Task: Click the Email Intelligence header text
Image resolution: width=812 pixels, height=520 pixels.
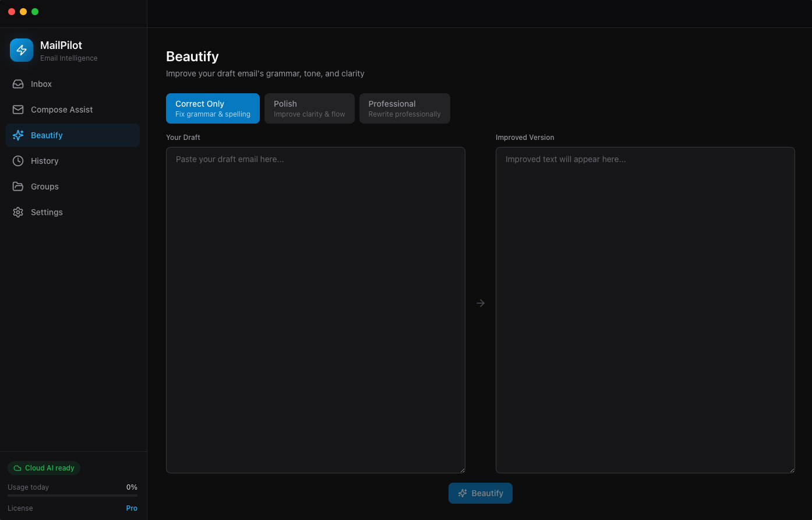Action: coord(69,58)
